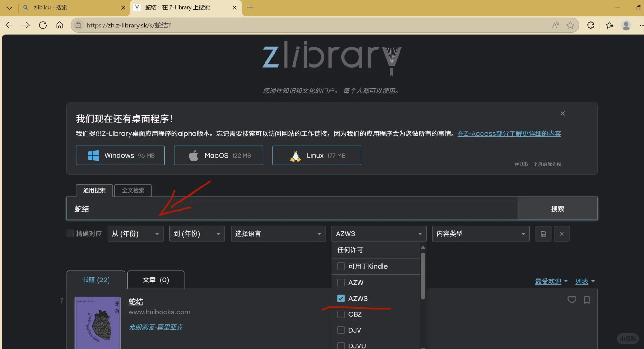Open the read aloud icon in address bar

pyautogui.click(x=556, y=25)
